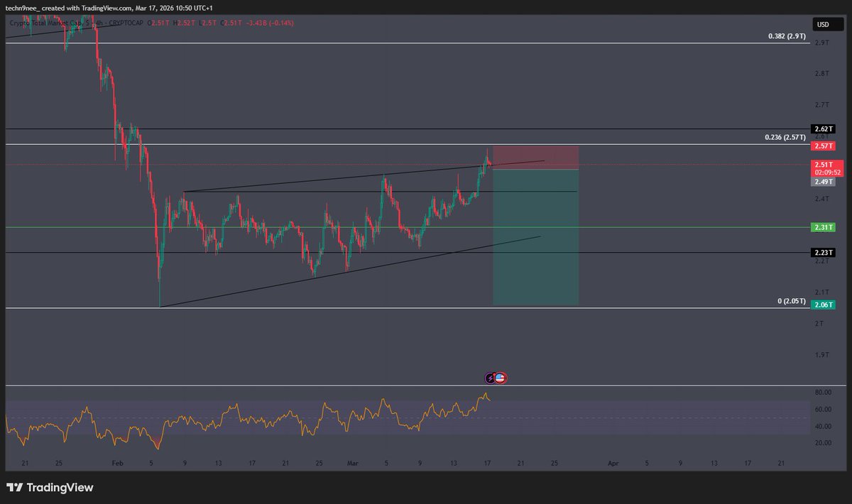This screenshot has width=852, height=504.
Task: Click the purple lightning event icon
Action: coord(490,378)
